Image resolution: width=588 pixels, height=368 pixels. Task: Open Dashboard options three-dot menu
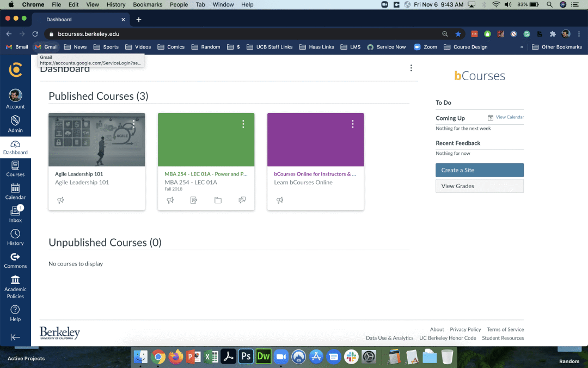coord(411,68)
